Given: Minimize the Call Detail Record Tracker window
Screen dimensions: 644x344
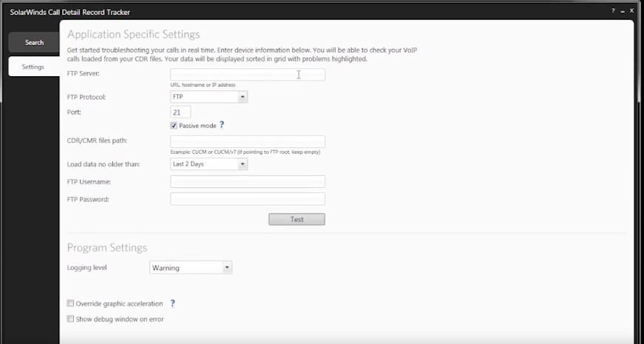Looking at the screenshot, I should click(x=623, y=12).
